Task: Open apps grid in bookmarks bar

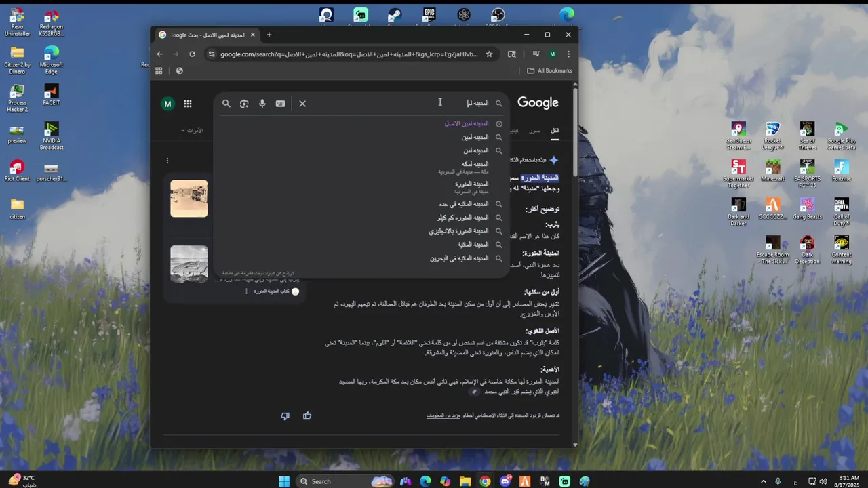Action: [159, 70]
